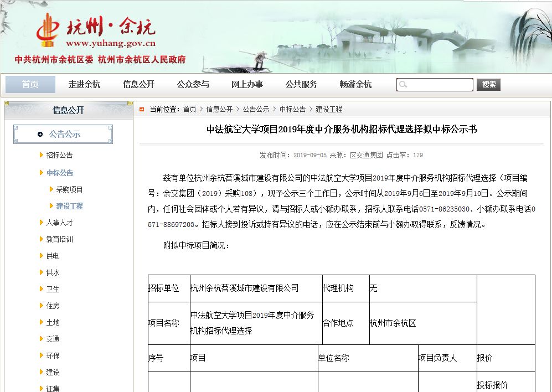Expand the arrow next to 中标公告

point(41,173)
